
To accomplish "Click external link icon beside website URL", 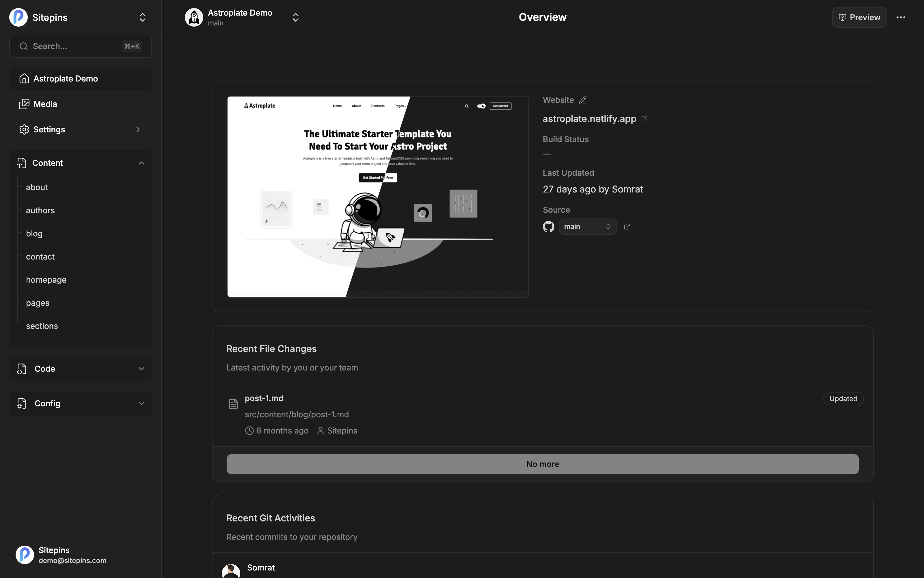I will [x=644, y=119].
